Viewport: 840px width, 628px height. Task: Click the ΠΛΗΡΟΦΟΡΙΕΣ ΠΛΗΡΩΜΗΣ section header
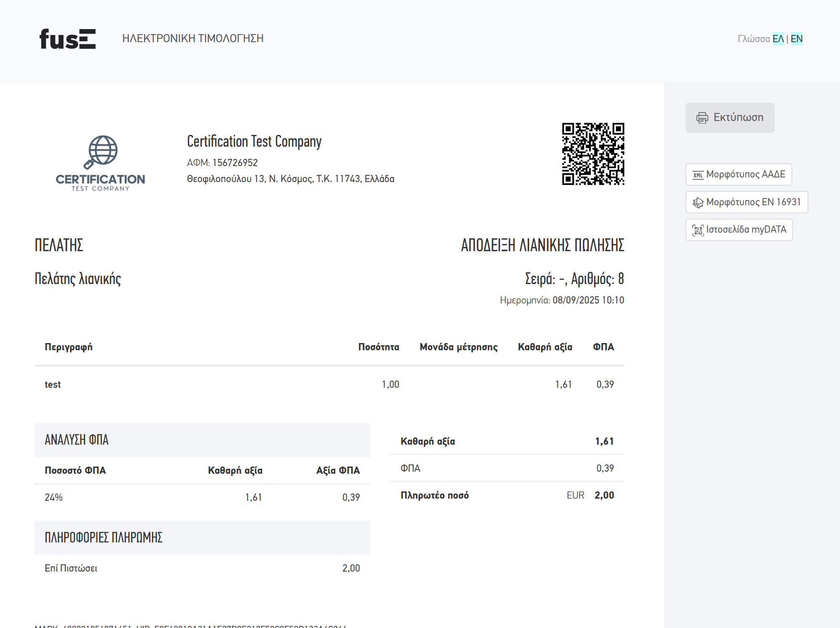[x=104, y=538]
